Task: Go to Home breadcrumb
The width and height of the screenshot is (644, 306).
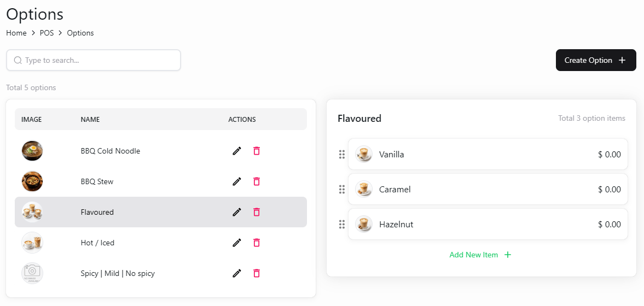Action: pyautogui.click(x=16, y=33)
